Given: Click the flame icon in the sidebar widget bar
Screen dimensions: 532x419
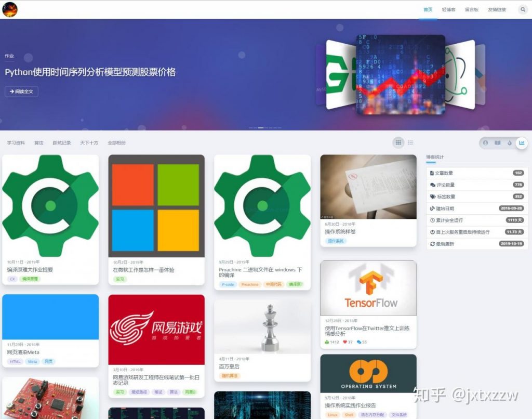Looking at the screenshot, I should click(x=510, y=142).
